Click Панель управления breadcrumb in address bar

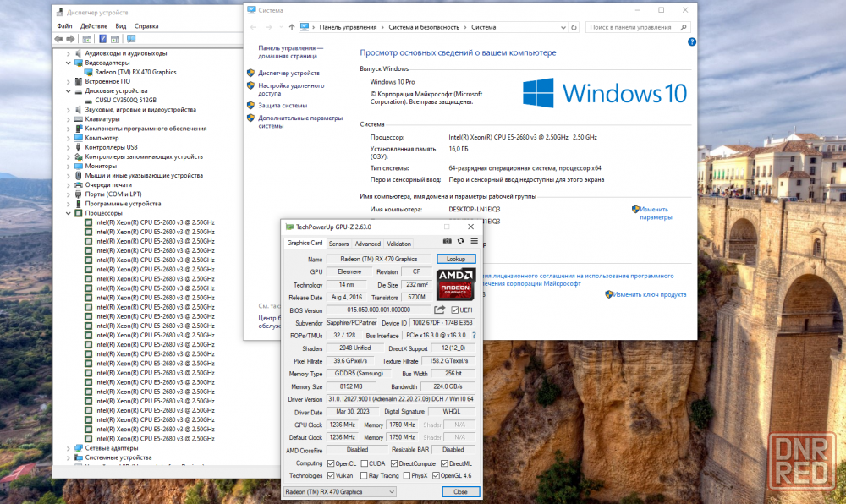click(348, 27)
